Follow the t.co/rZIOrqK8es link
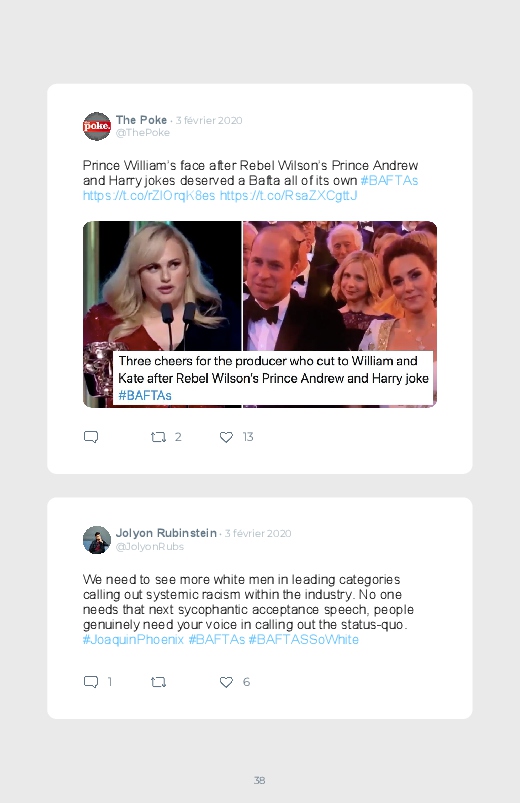This screenshot has height=803, width=520. (x=149, y=195)
